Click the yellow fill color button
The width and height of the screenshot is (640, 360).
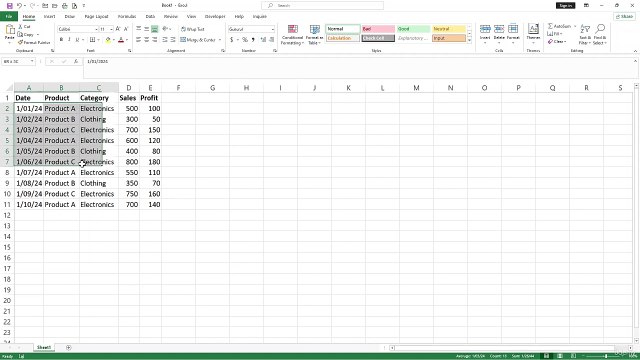point(108,40)
